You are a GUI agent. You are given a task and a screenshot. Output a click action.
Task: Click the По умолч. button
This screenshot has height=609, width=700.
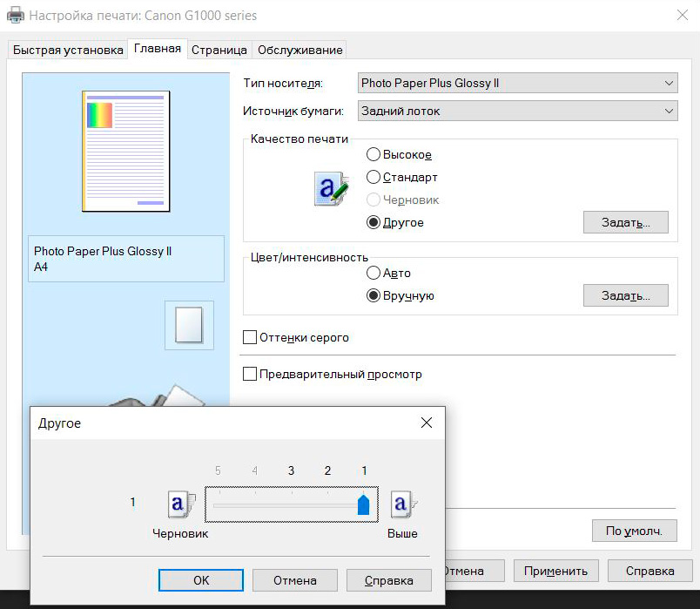pos(635,531)
